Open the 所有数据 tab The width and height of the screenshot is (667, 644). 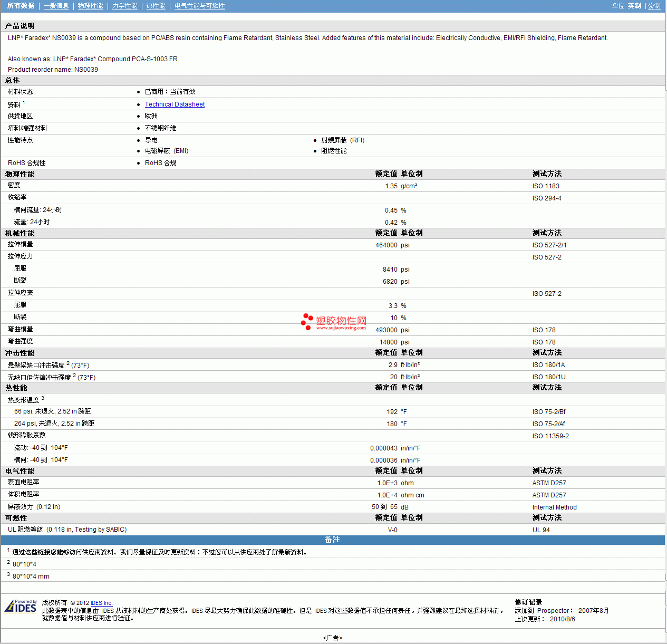click(21, 6)
